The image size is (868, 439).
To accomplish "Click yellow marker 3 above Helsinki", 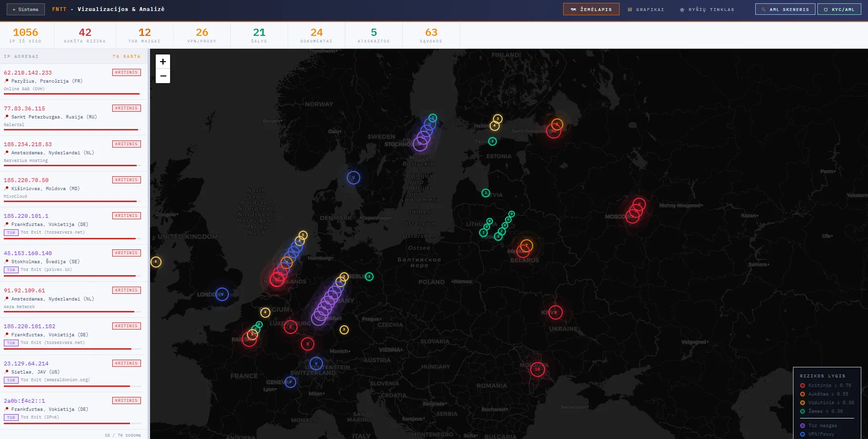I will tap(498, 118).
